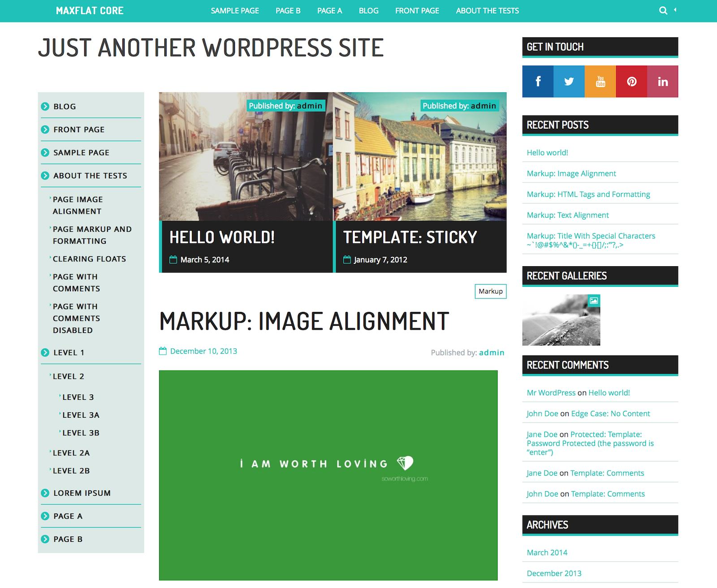
Task: Click the YouTube icon button
Action: coord(600,82)
